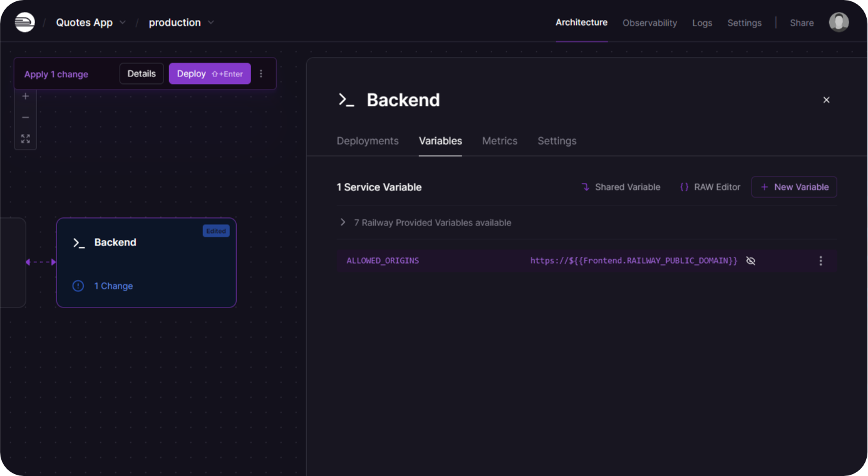The width and height of the screenshot is (868, 476).
Task: Open Quotes App project dropdown
Action: coord(91,23)
